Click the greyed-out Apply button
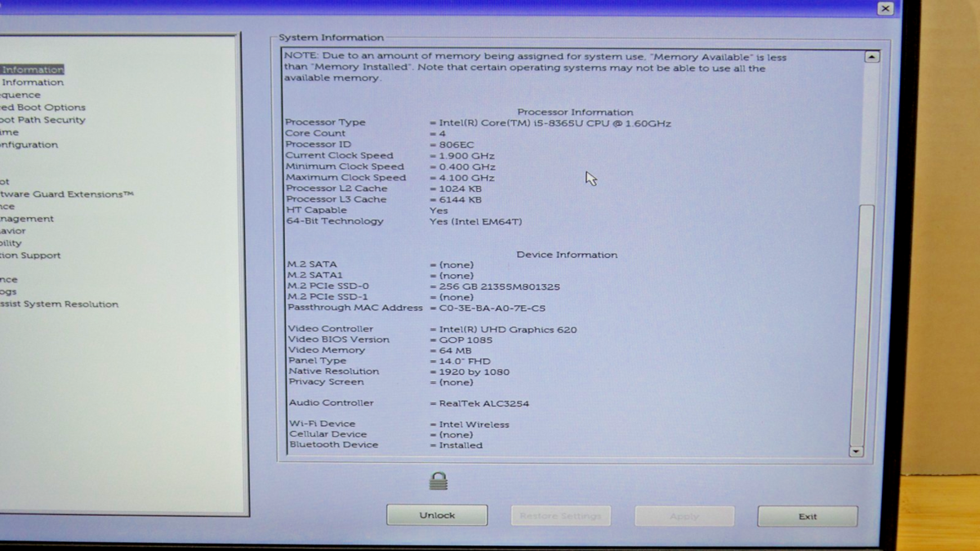This screenshot has height=551, width=980. pos(684,516)
